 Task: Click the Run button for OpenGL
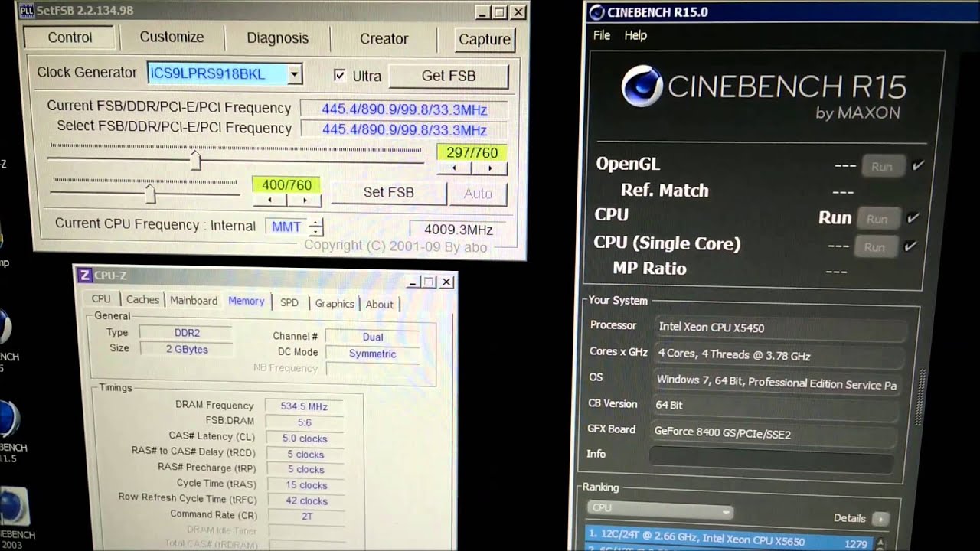click(883, 166)
